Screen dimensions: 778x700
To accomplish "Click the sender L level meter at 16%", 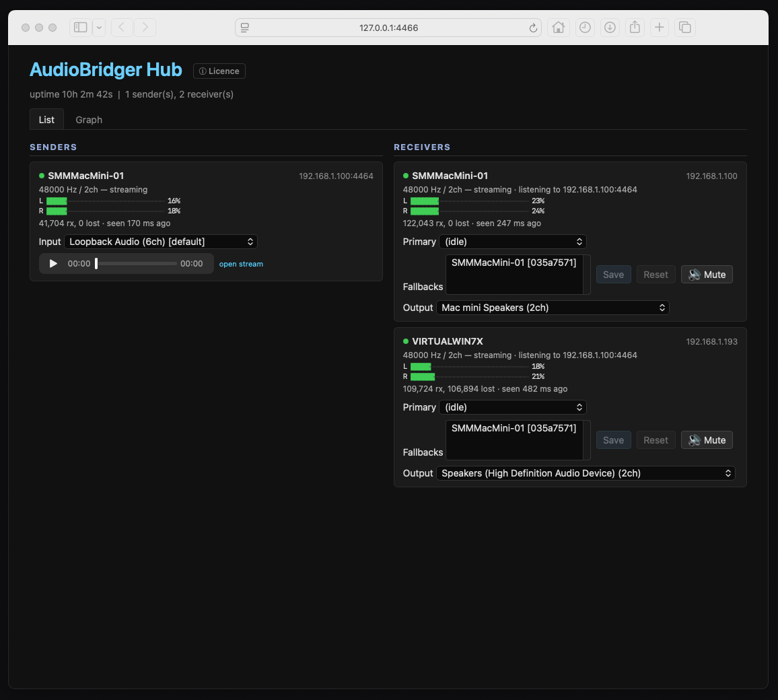I will 105,201.
